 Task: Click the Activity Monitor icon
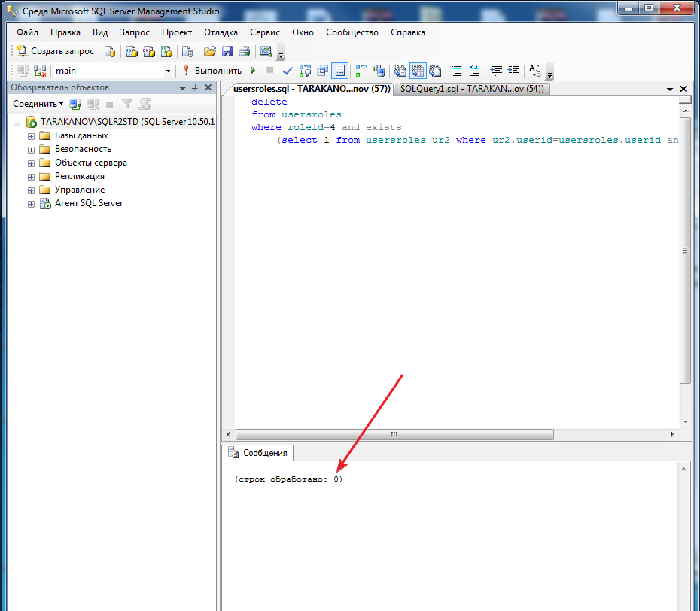coord(266,51)
